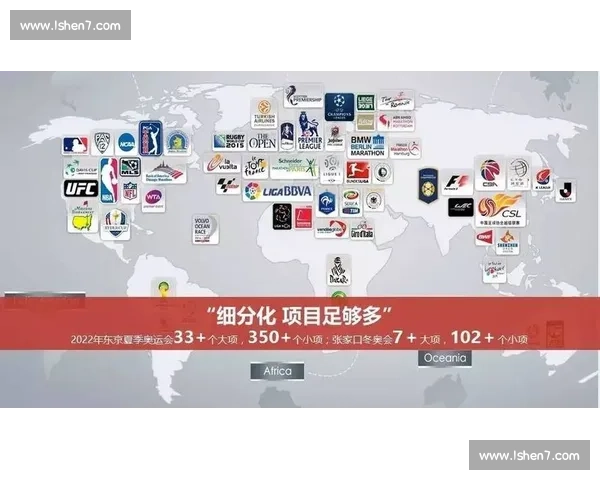Click the J League logo

(566, 191)
